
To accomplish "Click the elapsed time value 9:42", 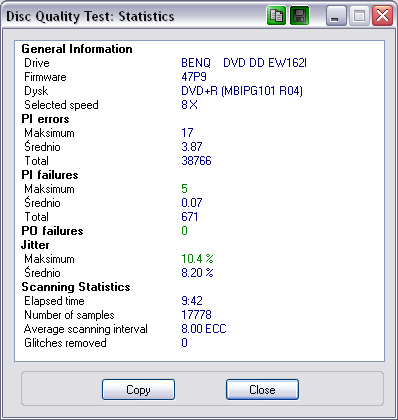I will click(192, 301).
